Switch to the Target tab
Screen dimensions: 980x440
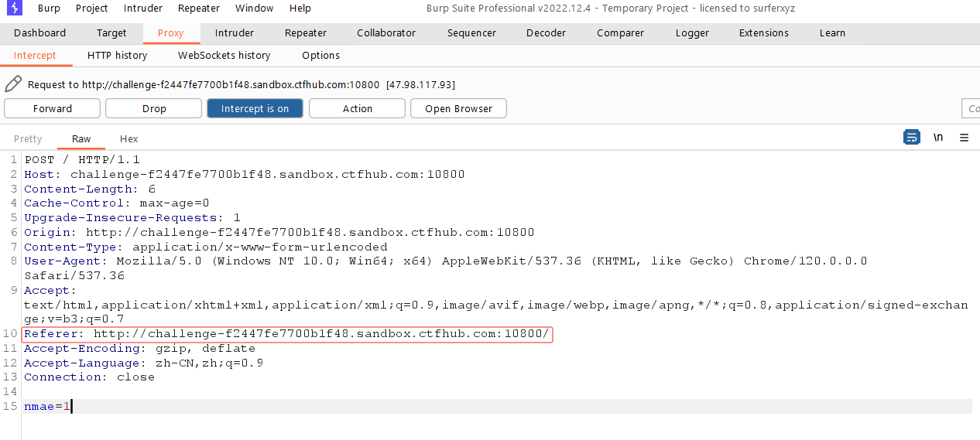tap(111, 33)
